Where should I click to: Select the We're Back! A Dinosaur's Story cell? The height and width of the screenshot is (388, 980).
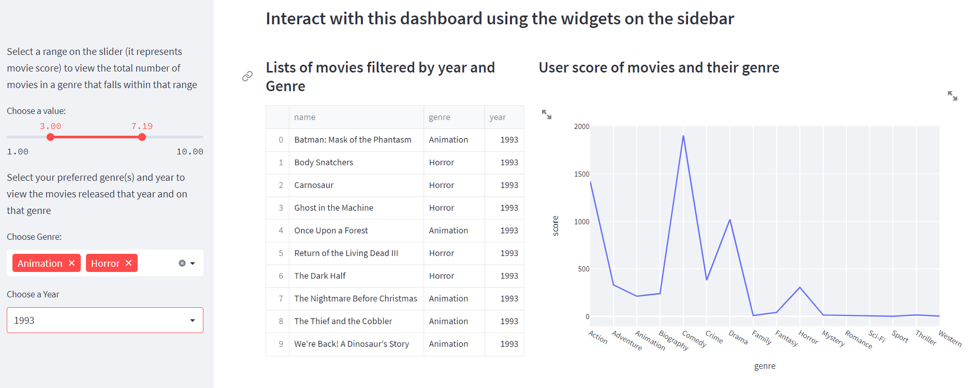click(352, 344)
